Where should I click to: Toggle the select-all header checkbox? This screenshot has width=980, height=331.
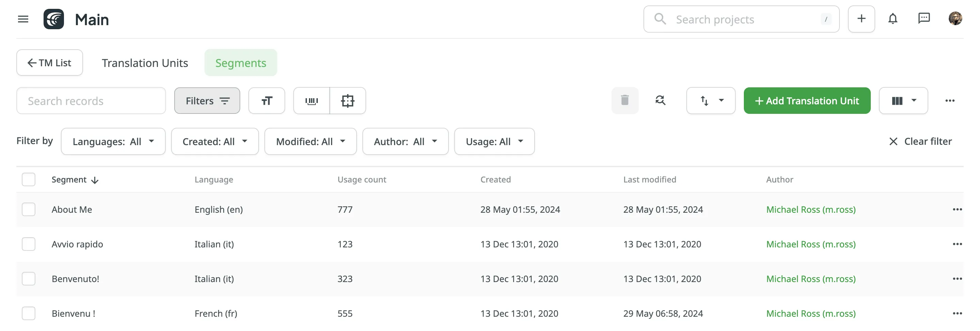click(29, 179)
